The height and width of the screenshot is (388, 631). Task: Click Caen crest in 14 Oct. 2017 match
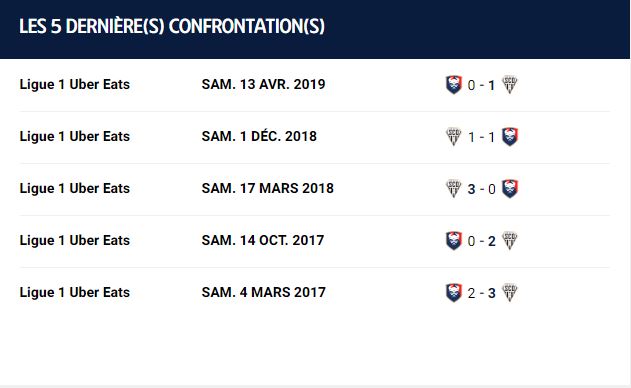[x=454, y=241]
